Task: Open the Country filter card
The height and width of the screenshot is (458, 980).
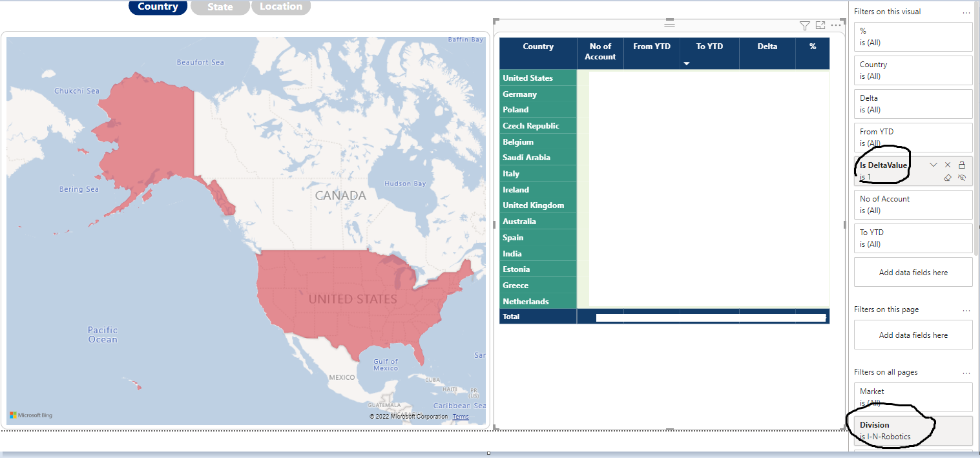Action: 913,70
